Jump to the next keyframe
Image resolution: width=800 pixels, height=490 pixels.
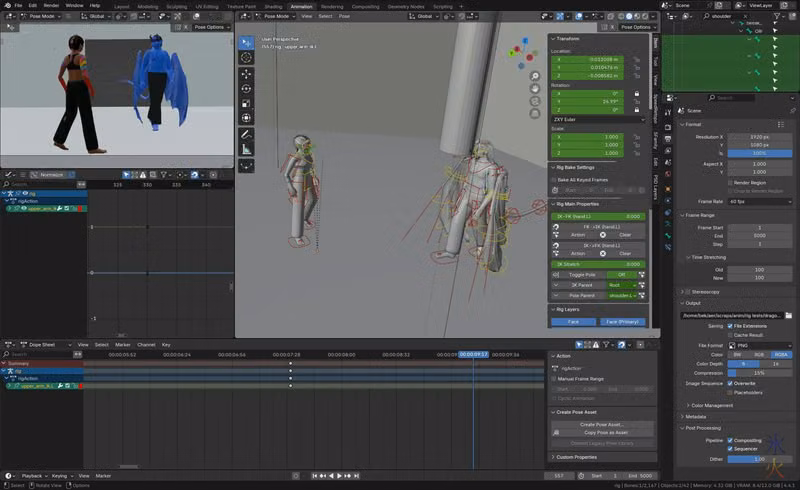pos(348,476)
